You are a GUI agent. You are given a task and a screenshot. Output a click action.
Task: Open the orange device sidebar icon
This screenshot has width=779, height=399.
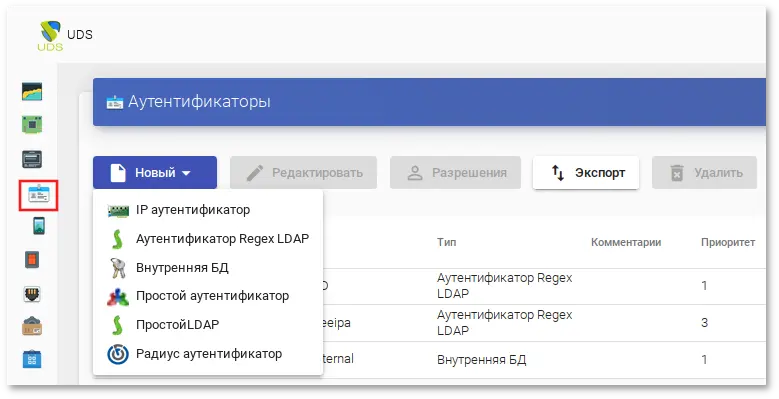pos(32,259)
